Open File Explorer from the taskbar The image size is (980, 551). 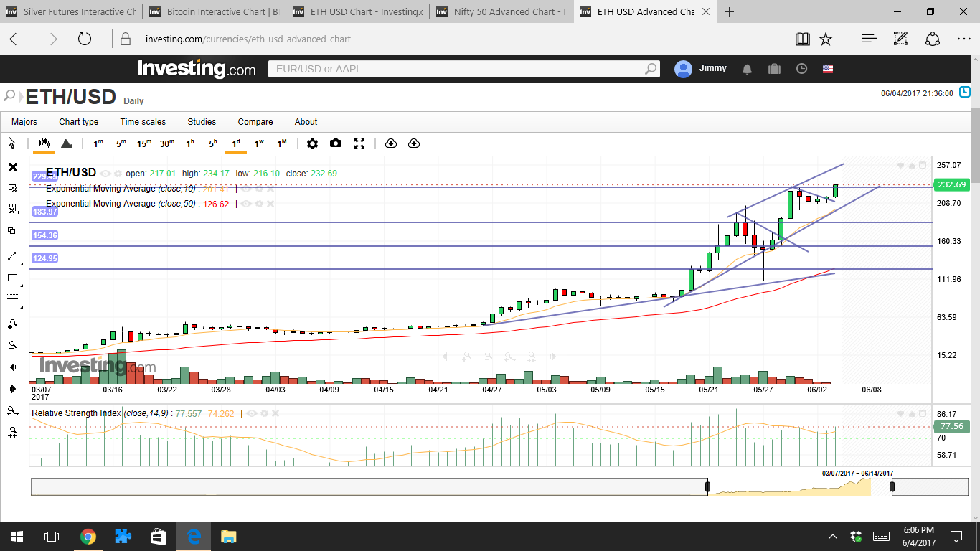pyautogui.click(x=229, y=537)
